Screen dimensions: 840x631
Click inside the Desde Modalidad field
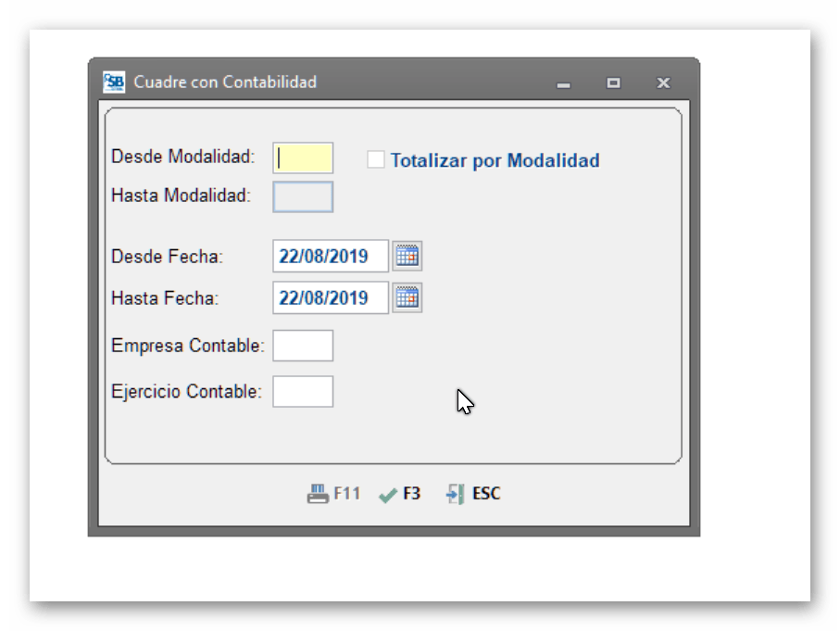301,158
